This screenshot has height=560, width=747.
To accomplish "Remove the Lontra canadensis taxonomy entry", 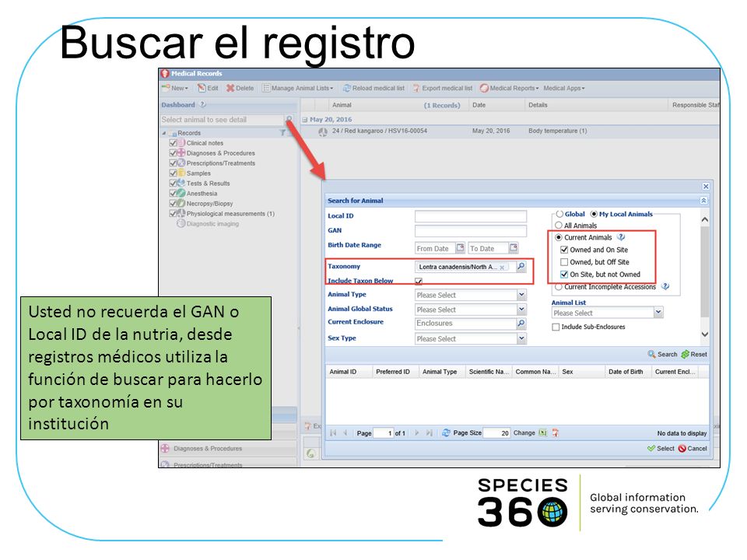I will click(502, 268).
